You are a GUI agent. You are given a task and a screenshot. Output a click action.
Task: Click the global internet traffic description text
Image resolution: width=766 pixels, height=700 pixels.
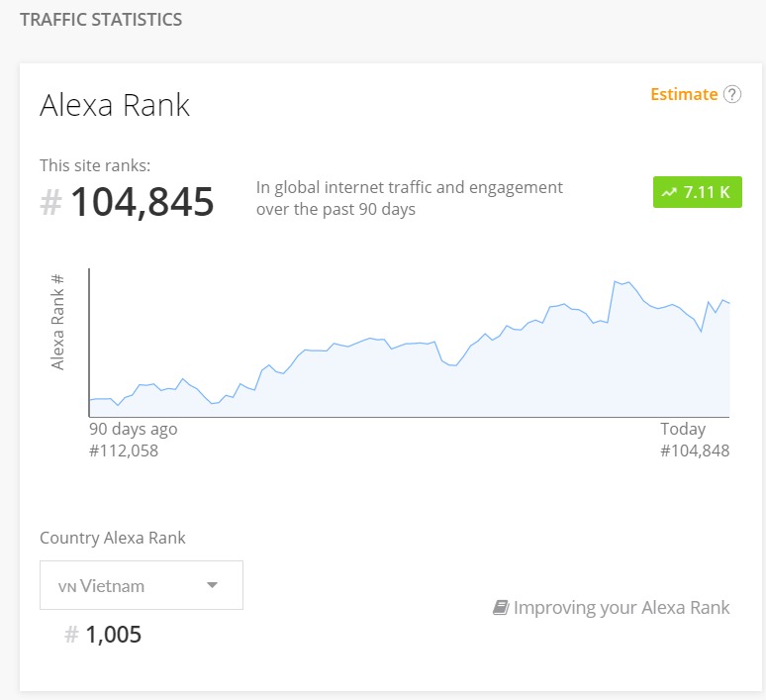410,198
